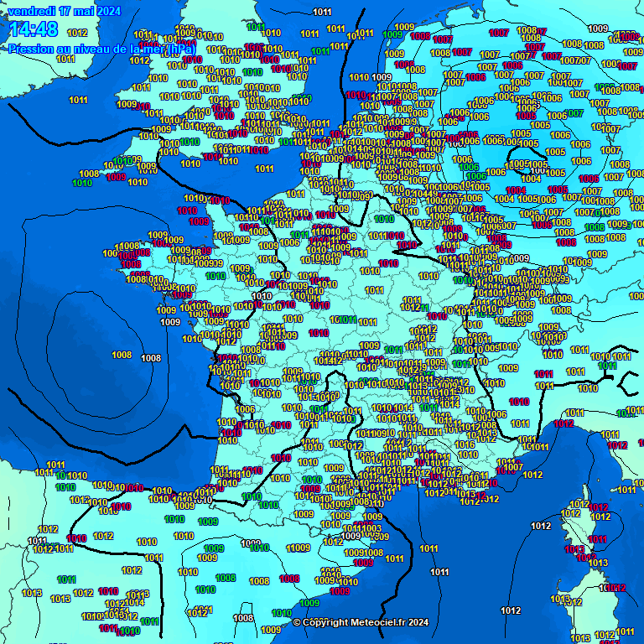Click white 1008 isobar label in southern Spain
The image size is (644, 644).
pos(243,618)
